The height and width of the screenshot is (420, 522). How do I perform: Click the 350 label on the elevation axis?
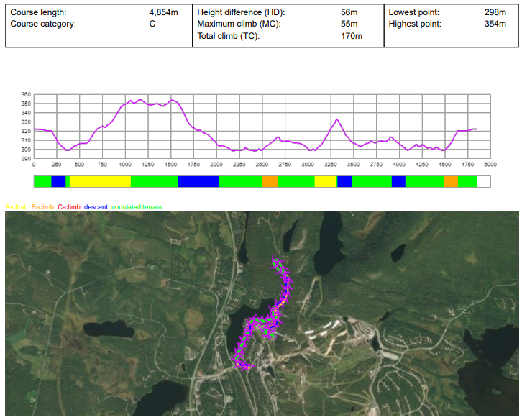(x=27, y=104)
